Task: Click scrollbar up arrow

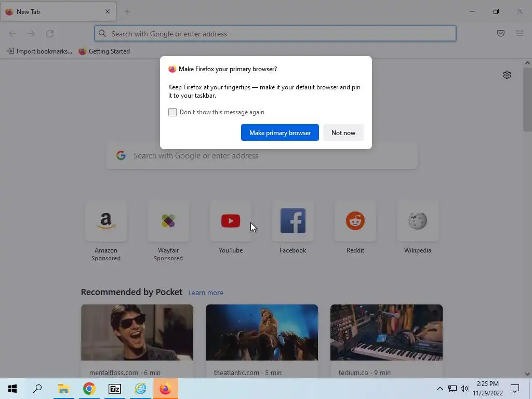Action: coord(527,63)
